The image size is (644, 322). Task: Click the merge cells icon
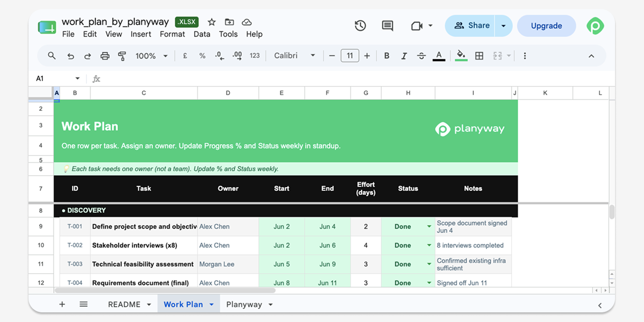(497, 56)
